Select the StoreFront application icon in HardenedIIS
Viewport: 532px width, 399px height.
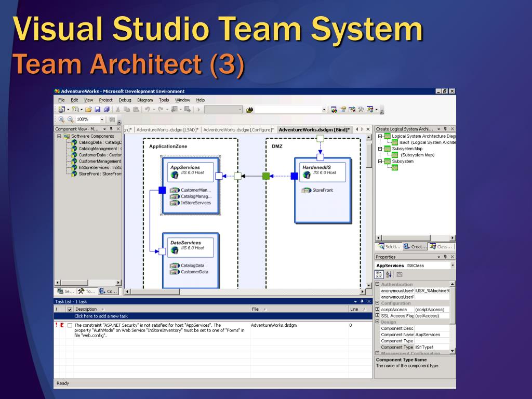point(306,190)
